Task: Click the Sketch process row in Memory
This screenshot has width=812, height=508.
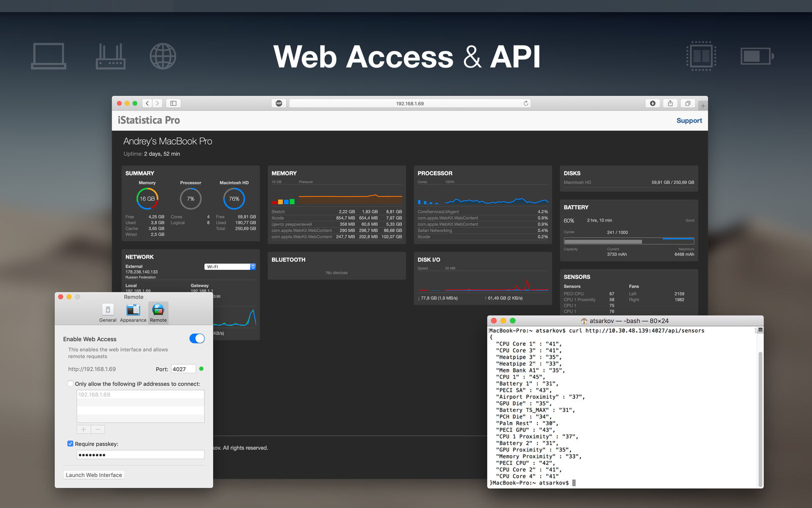Action: pyautogui.click(x=336, y=212)
